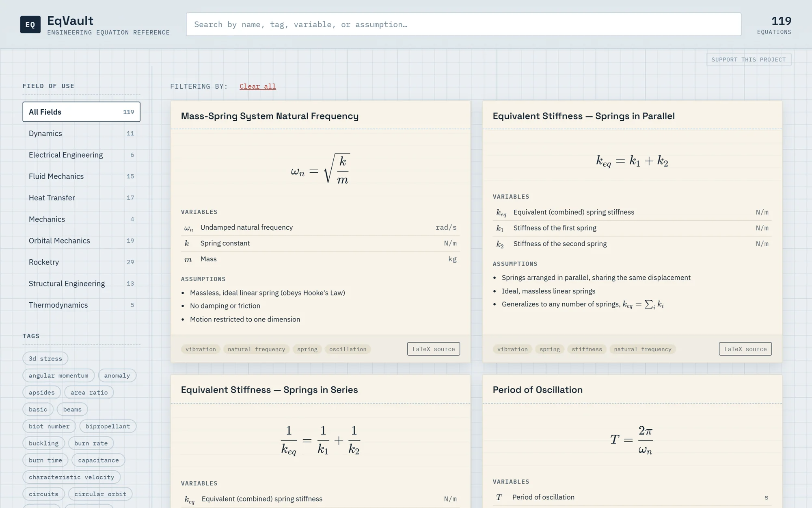Click the T = 2π/ωn formula

632,440
